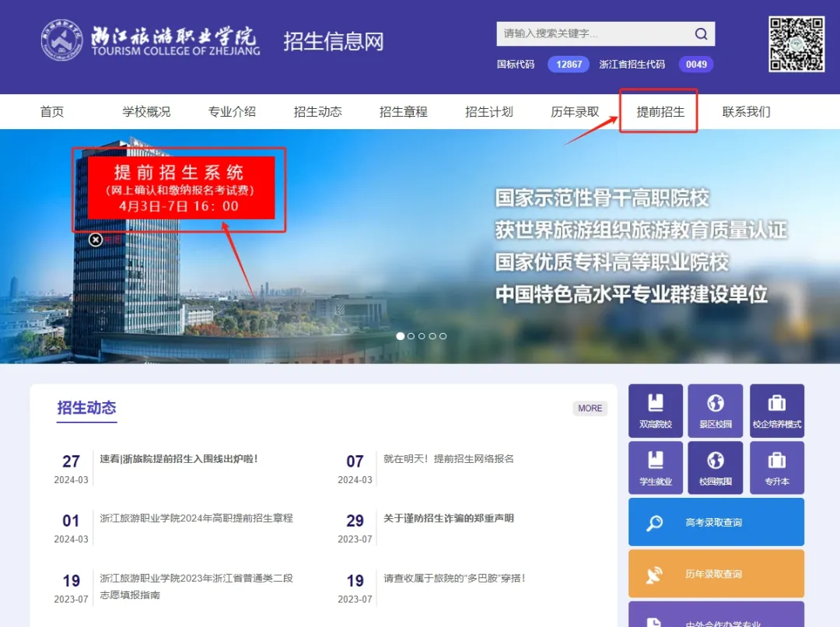
Task: Switch to the first carousel slide dot
Action: click(x=401, y=336)
